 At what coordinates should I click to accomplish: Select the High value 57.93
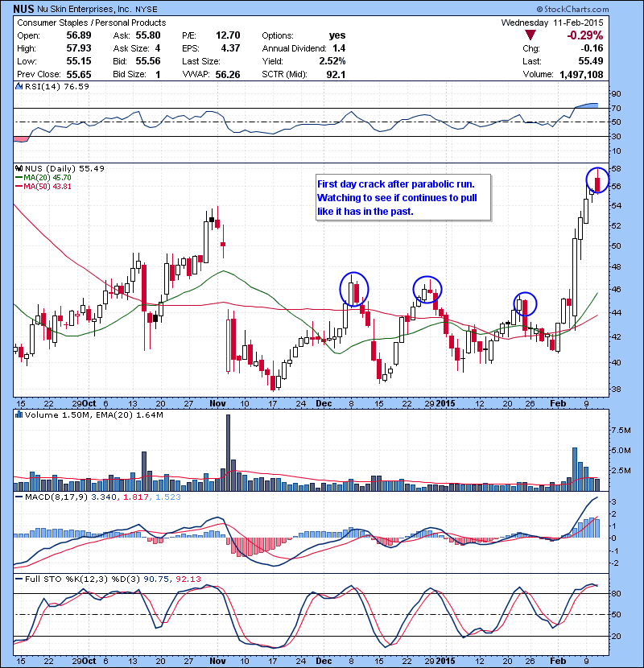tap(79, 48)
